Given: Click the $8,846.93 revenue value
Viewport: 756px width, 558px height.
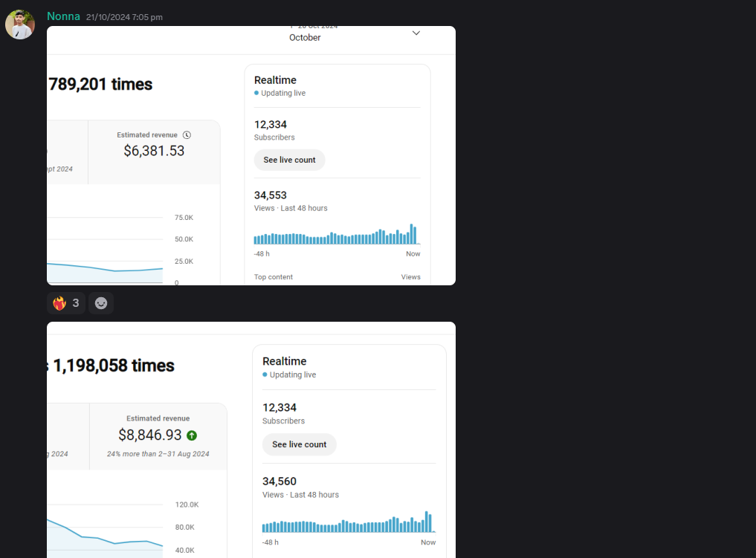Looking at the screenshot, I should point(150,435).
